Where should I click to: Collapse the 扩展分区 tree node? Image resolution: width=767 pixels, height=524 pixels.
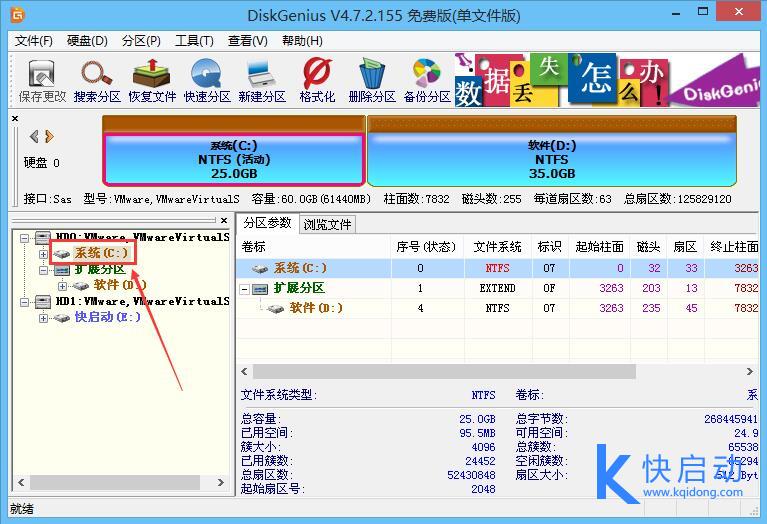[x=43, y=270]
